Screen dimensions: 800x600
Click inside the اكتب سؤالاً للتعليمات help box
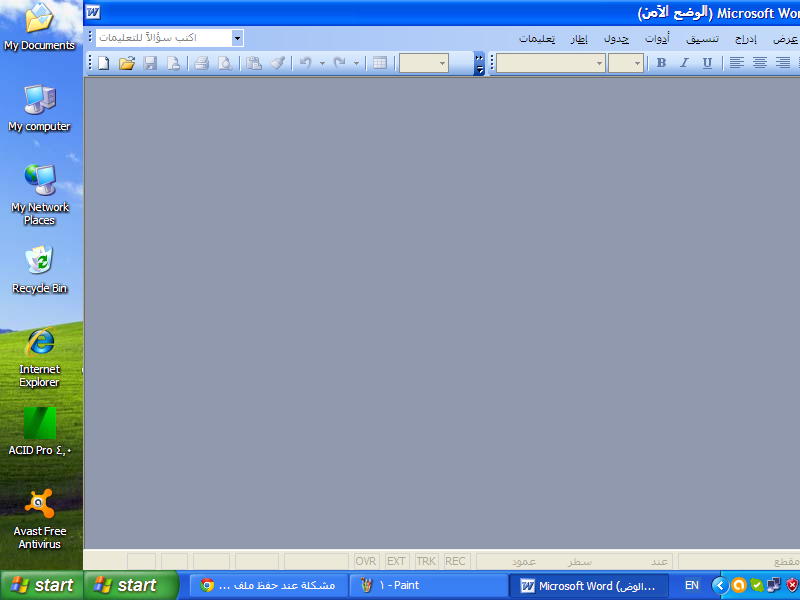click(164, 38)
